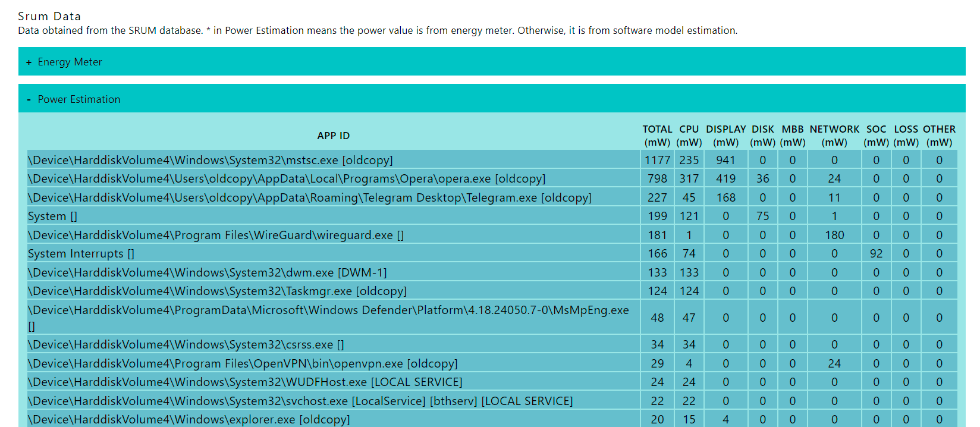Select total value 798 for opera.exe
Screen dimensions: 980x427
[x=657, y=178]
